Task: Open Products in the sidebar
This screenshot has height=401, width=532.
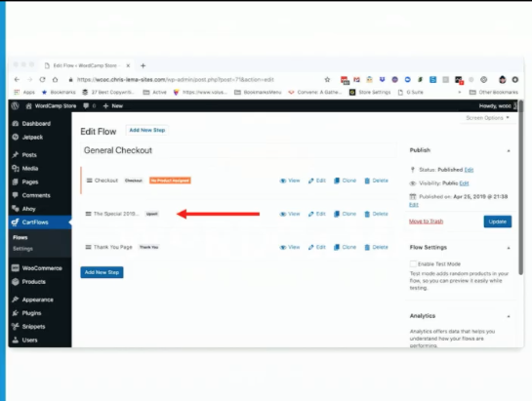Action: click(29, 282)
